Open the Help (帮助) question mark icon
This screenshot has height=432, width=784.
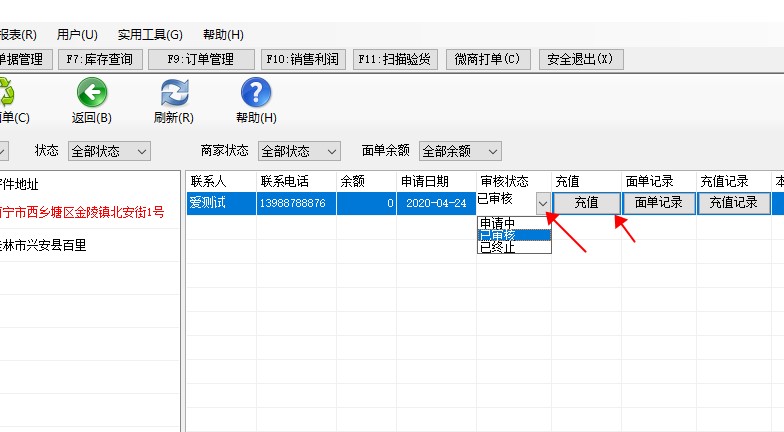(x=256, y=94)
